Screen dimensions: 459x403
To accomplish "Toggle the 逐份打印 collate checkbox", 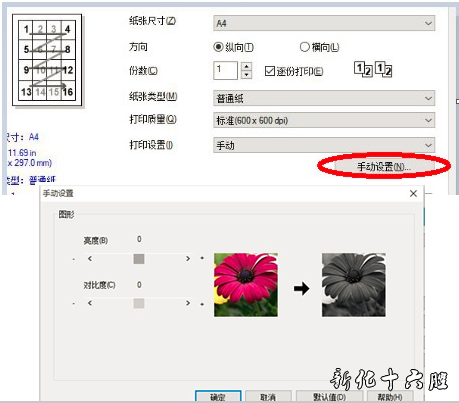I will coord(270,71).
